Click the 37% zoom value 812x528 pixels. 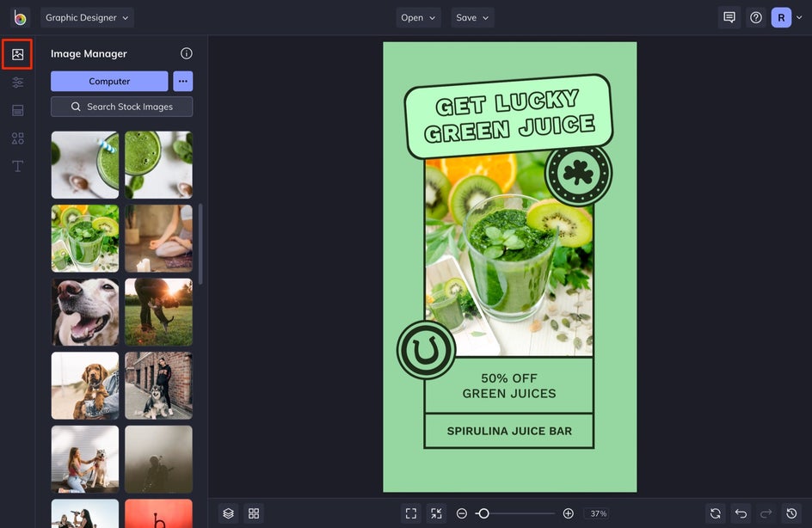598,513
